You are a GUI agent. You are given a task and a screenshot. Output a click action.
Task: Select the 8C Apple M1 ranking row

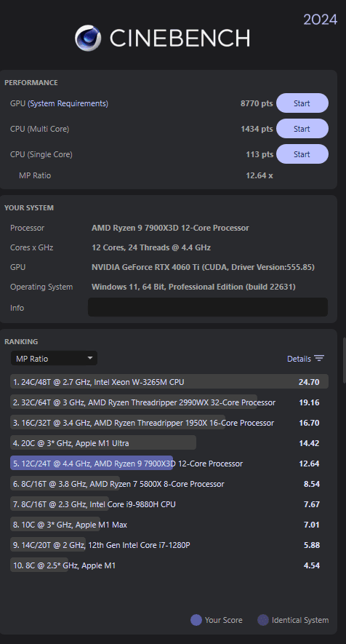click(x=169, y=565)
